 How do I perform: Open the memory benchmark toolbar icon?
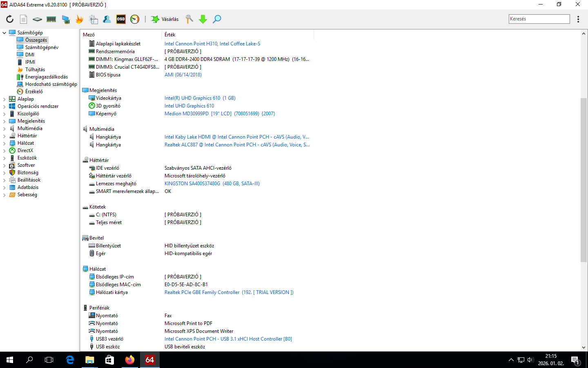(x=51, y=19)
